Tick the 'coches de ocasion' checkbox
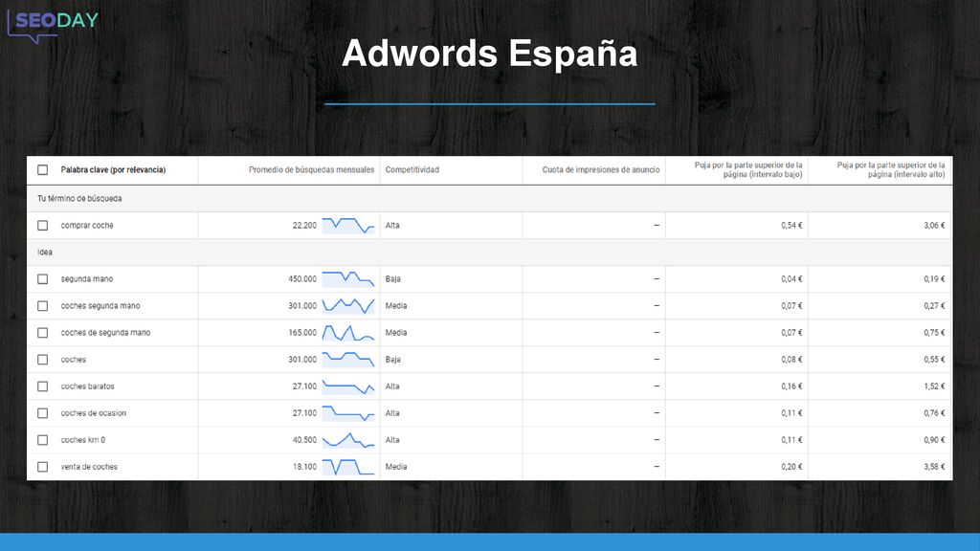 pos(42,413)
